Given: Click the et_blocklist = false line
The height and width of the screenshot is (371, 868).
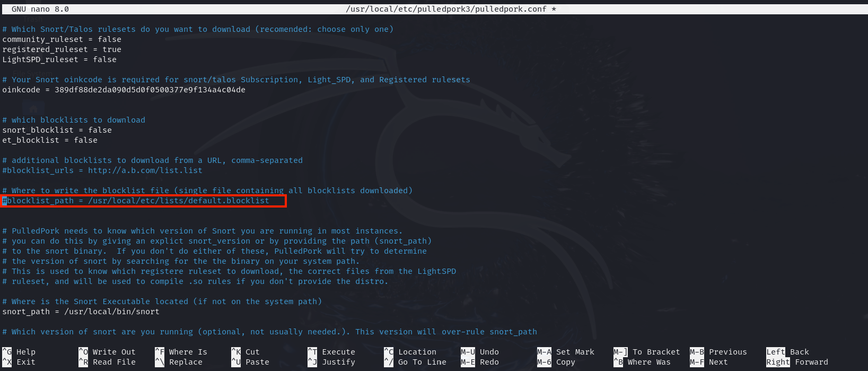Looking at the screenshot, I should tap(50, 140).
